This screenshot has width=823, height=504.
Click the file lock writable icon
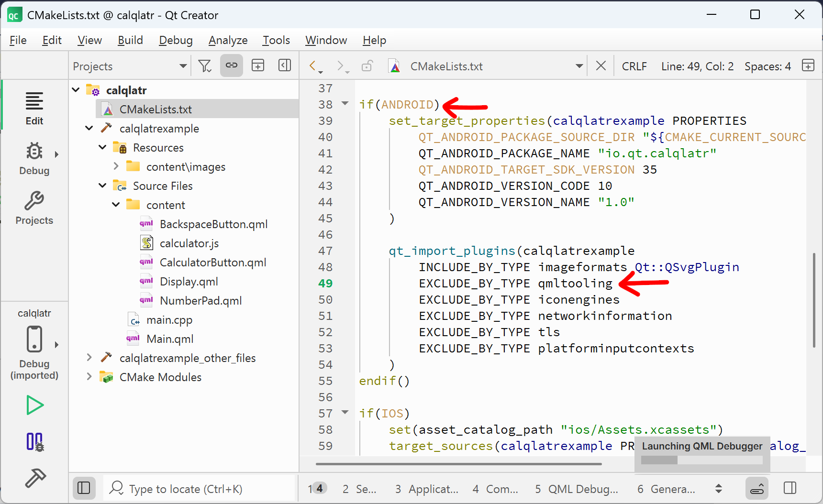click(367, 66)
